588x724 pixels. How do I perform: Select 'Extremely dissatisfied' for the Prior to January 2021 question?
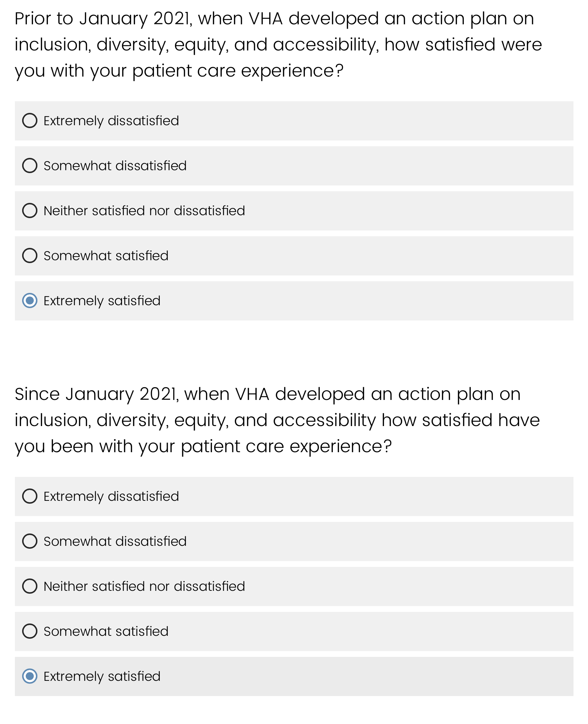click(30, 121)
